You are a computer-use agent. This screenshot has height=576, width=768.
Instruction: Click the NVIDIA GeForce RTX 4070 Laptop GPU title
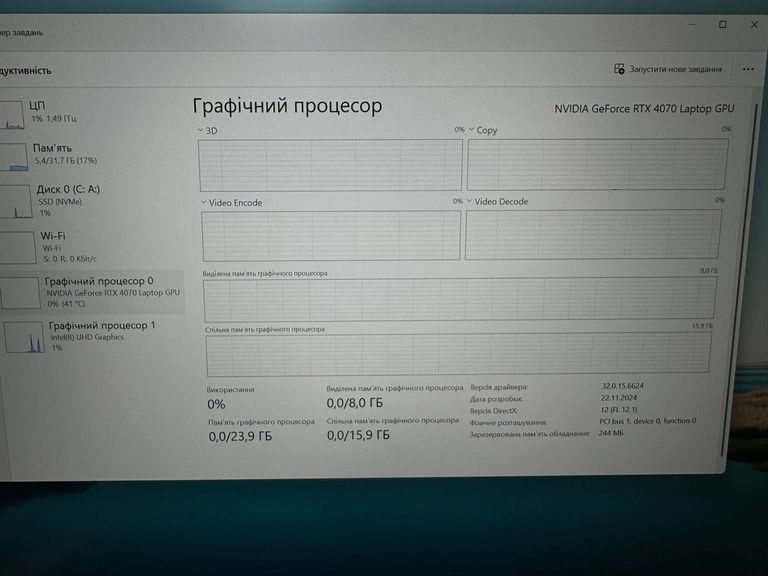pyautogui.click(x=644, y=109)
